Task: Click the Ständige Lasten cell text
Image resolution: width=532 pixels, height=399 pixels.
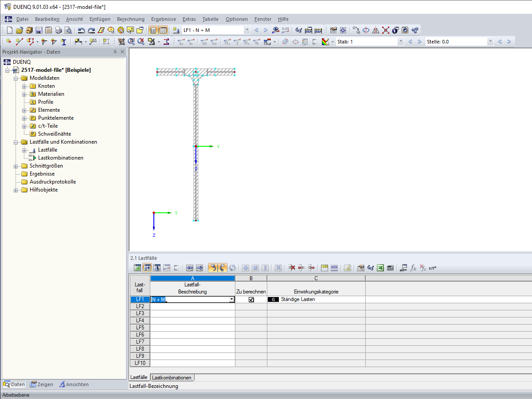Action: [298, 300]
